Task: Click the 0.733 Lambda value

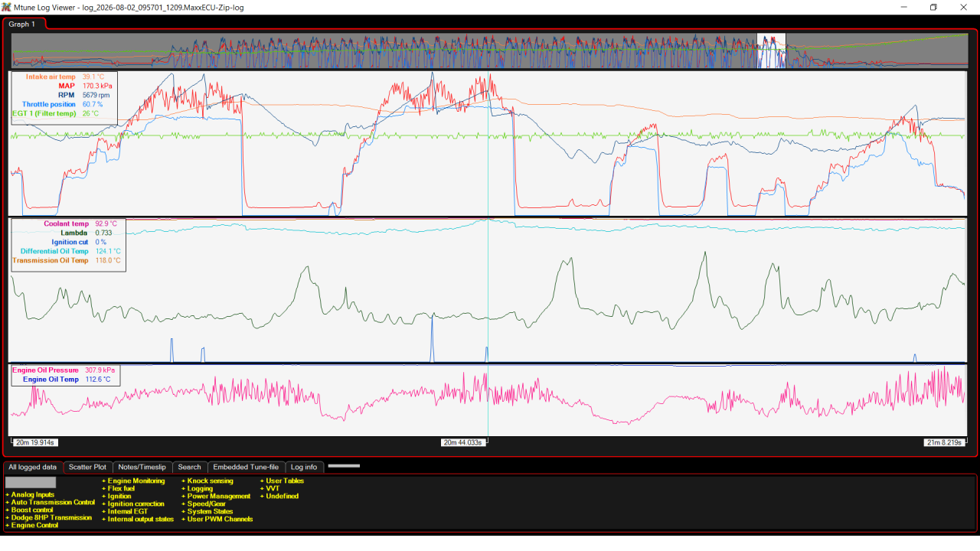Action: [x=103, y=233]
